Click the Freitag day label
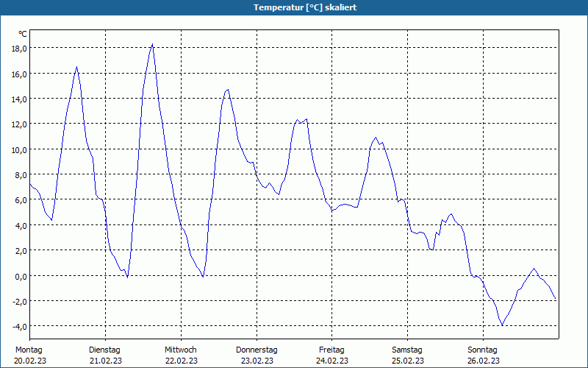 click(332, 350)
